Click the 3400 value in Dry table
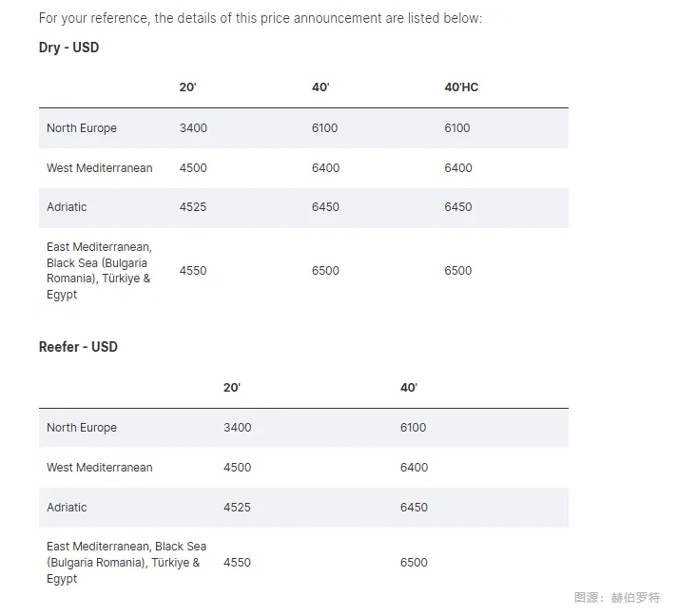The image size is (678, 616). [x=193, y=128]
